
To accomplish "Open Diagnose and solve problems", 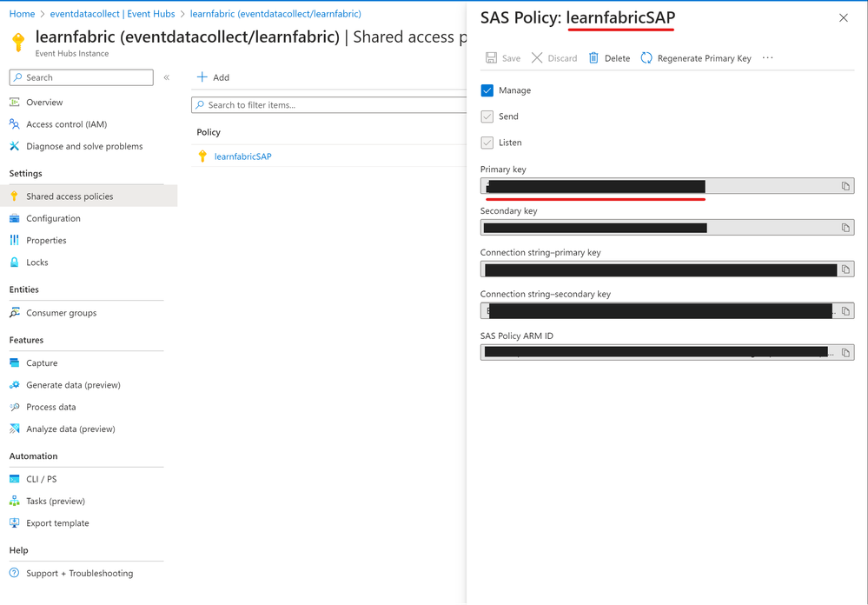I will click(x=84, y=146).
